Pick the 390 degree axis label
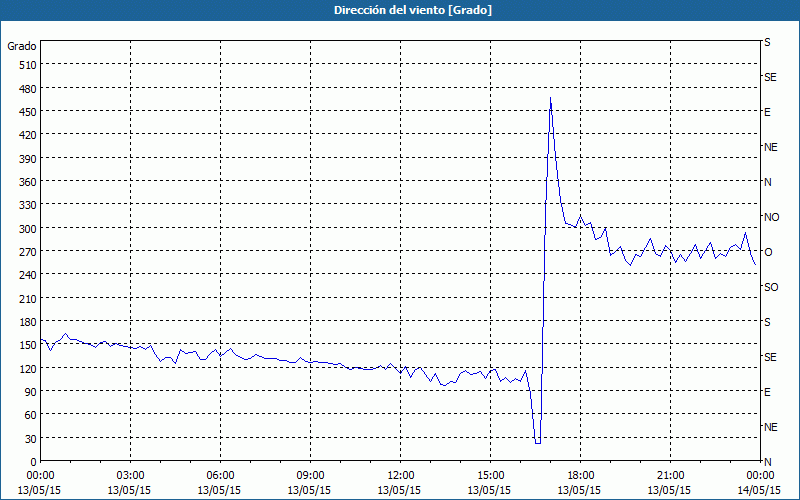 pos(28,159)
